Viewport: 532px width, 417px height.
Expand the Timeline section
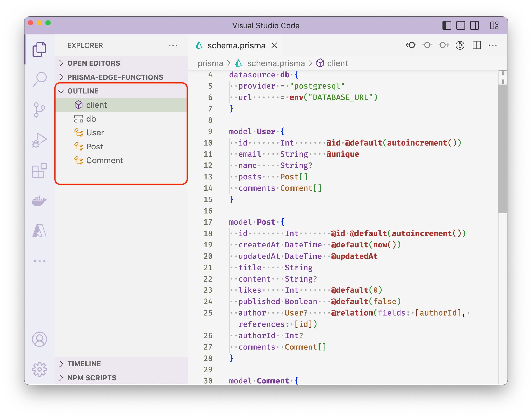point(121,364)
